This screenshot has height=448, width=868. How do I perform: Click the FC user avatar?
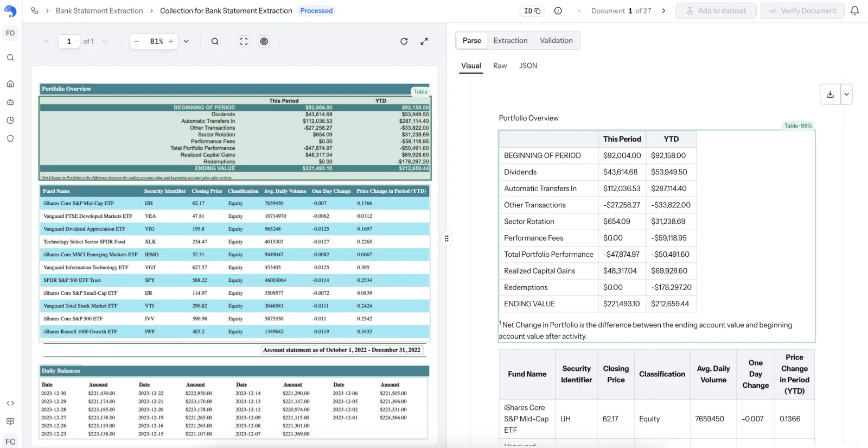click(10, 441)
